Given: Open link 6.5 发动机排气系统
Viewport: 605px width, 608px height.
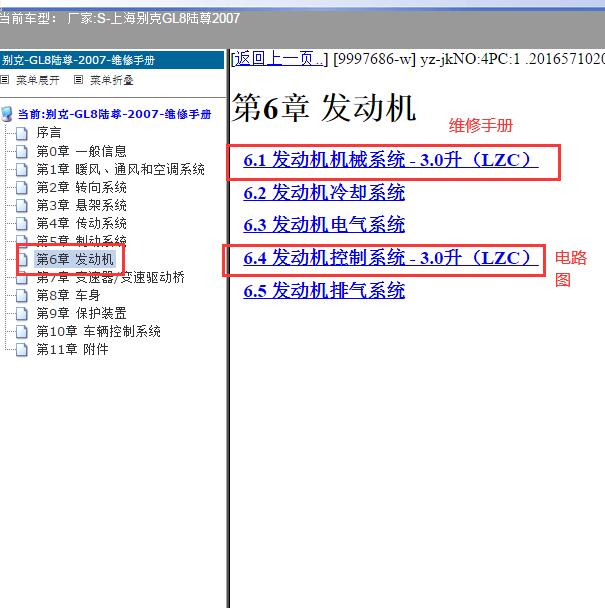Looking at the screenshot, I should click(x=324, y=290).
